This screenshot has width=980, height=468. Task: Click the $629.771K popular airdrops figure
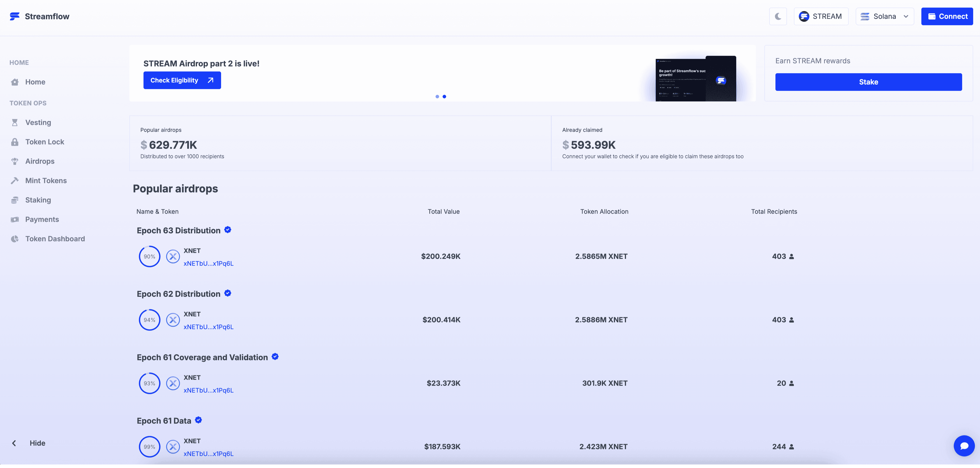click(x=169, y=145)
